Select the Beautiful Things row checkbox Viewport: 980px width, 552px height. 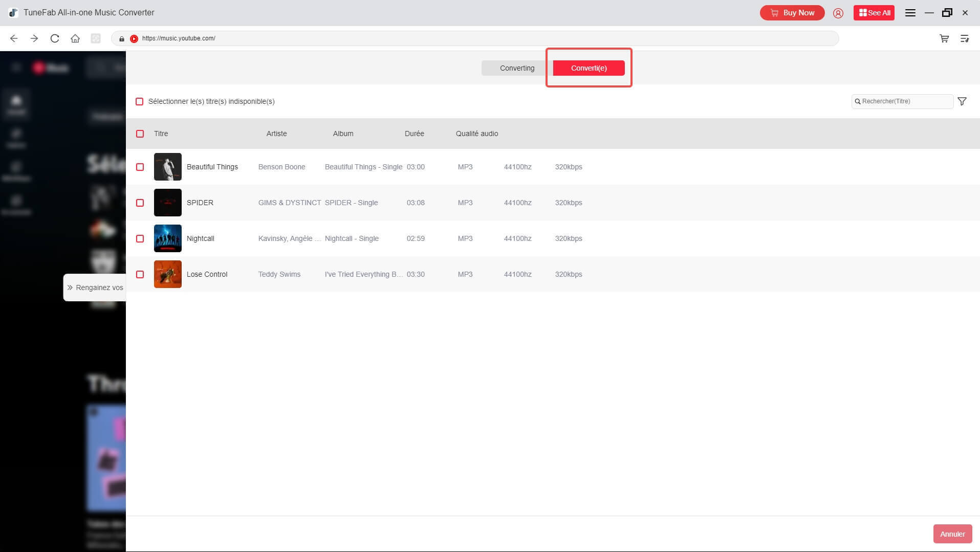[x=140, y=167]
